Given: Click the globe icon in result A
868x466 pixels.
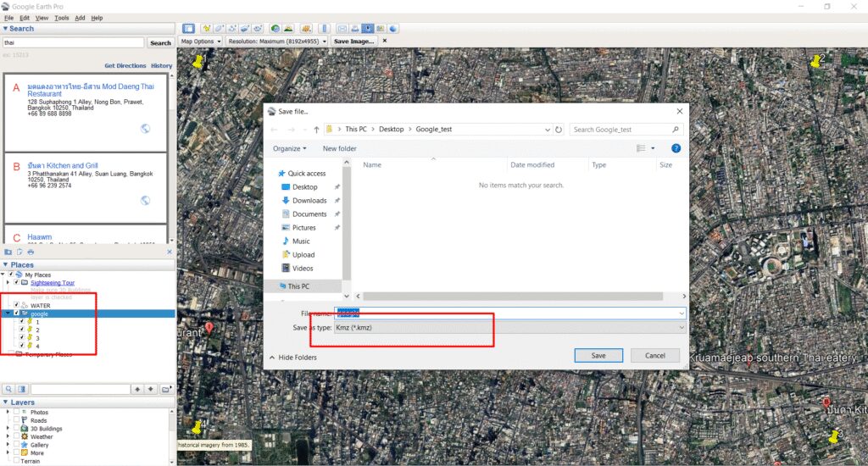Looking at the screenshot, I should point(145,129).
